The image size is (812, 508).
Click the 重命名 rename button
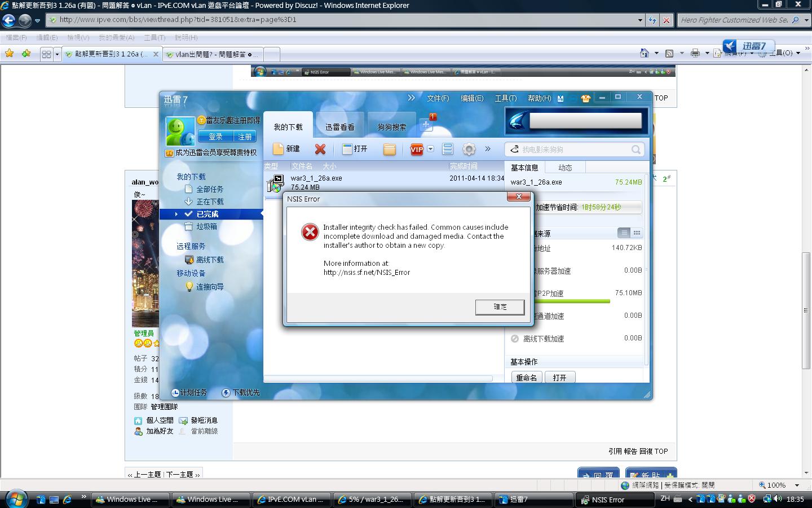(x=527, y=378)
